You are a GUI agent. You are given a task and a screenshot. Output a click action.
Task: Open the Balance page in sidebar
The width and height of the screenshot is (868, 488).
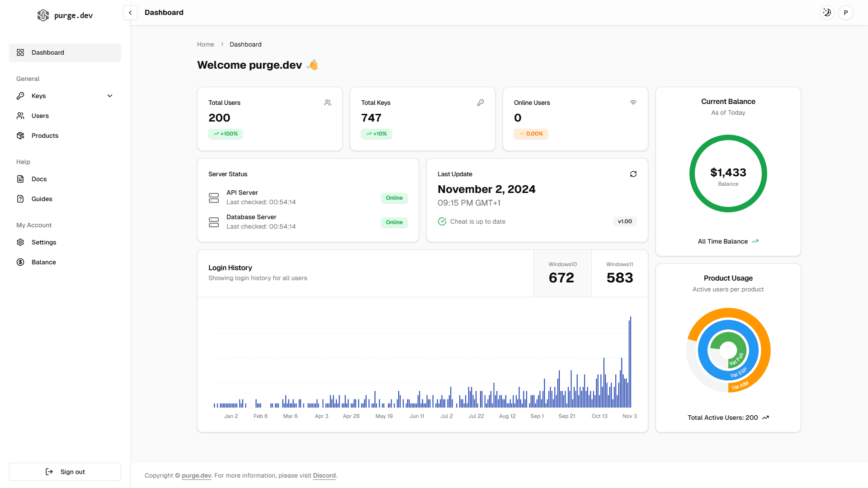(x=65, y=262)
